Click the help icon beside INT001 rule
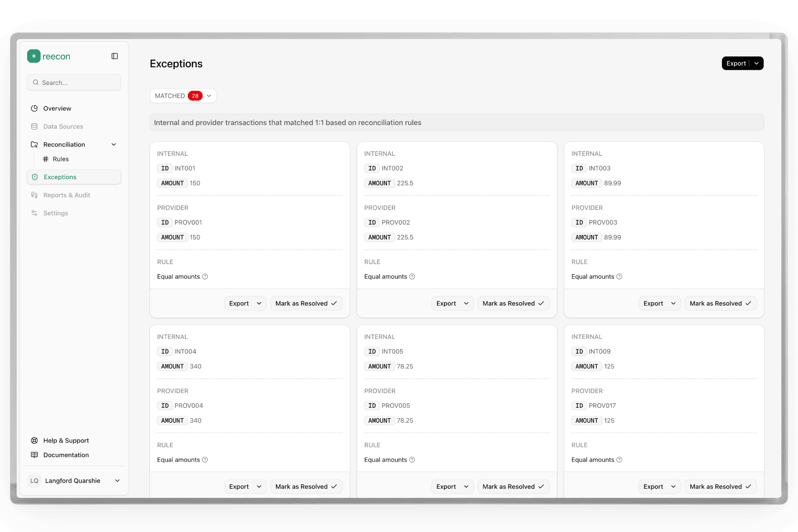798x532 pixels. pos(205,277)
